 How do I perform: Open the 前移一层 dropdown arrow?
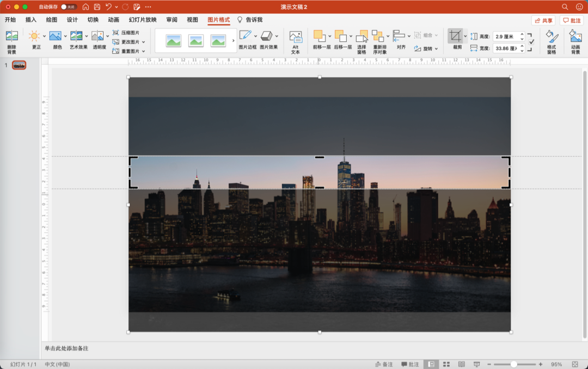329,36
